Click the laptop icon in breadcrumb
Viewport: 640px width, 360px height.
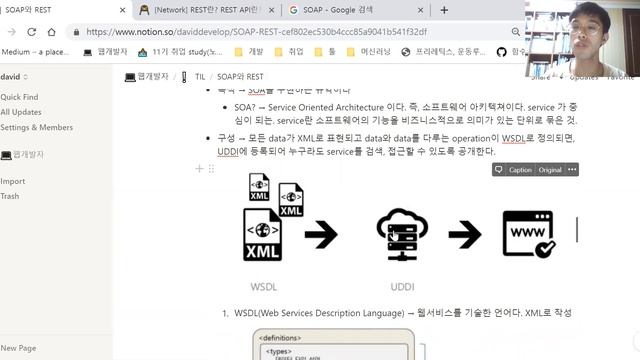coord(130,77)
